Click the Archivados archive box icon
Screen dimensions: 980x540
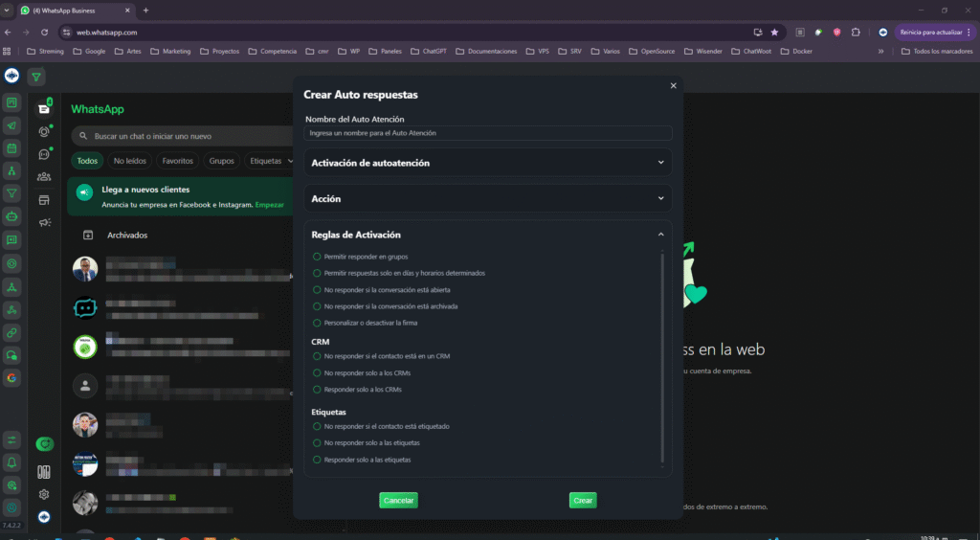[x=87, y=235]
